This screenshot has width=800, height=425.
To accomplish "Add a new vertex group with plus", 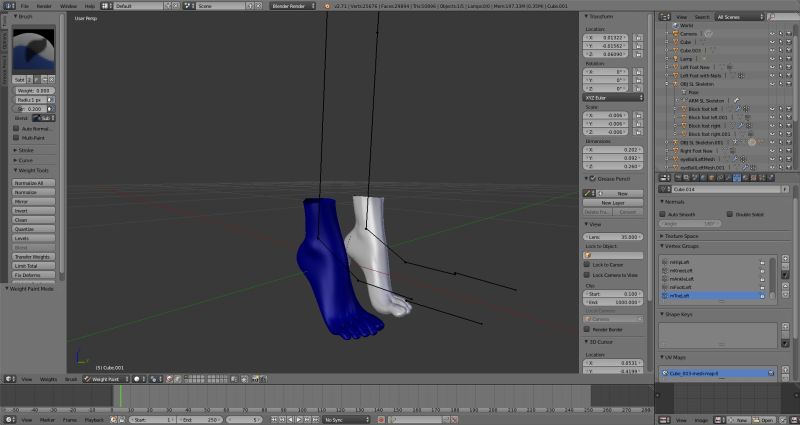I will click(785, 259).
